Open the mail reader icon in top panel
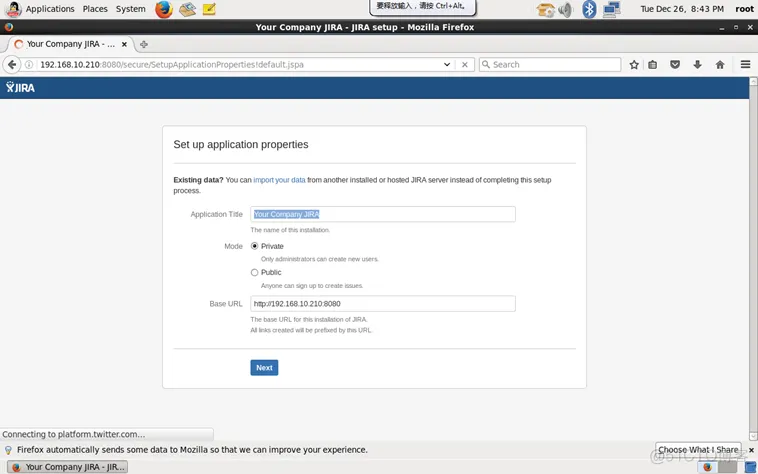The height and width of the screenshot is (474, 758). (187, 9)
